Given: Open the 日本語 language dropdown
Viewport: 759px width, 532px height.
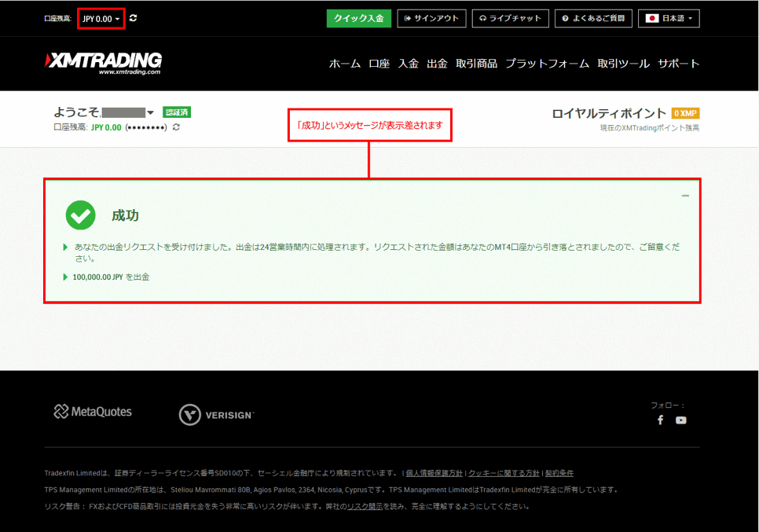Looking at the screenshot, I should point(669,18).
